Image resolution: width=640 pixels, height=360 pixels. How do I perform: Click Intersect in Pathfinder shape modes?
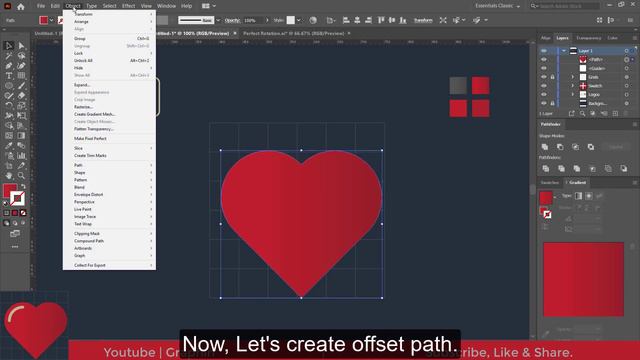point(576,147)
